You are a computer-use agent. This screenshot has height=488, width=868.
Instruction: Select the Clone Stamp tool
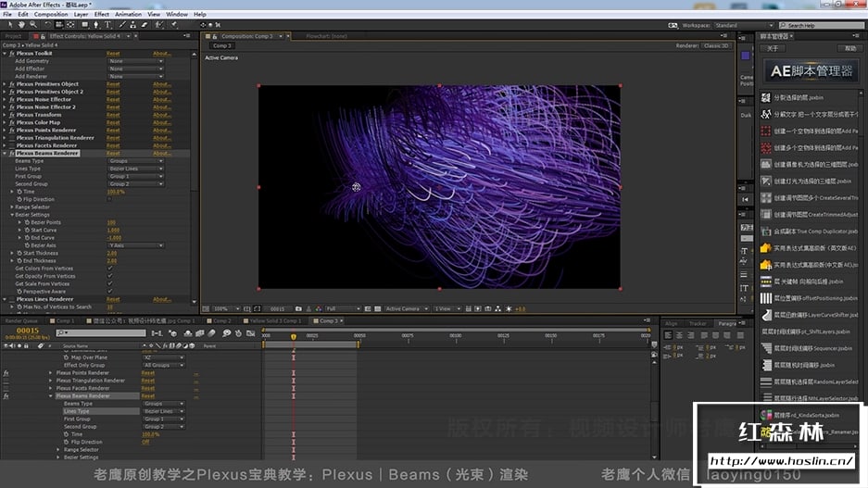(132, 25)
